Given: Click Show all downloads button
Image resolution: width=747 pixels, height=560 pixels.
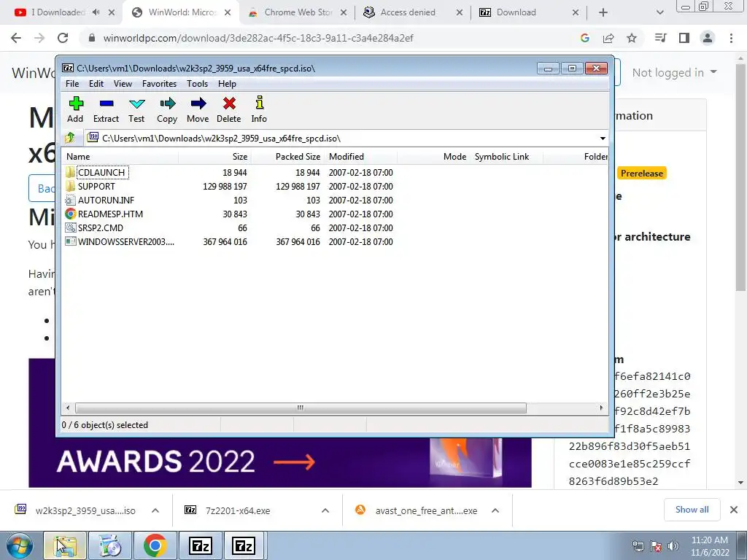Looking at the screenshot, I should pos(692,510).
